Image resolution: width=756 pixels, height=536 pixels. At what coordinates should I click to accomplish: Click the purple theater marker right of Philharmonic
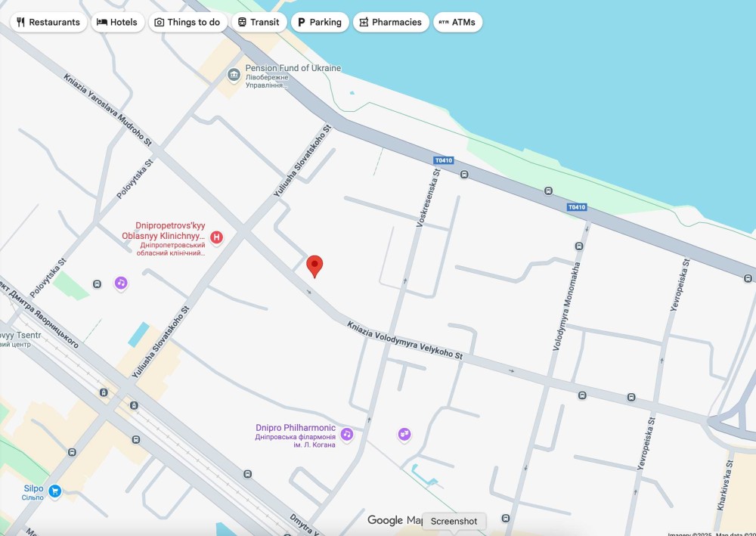pos(405,434)
